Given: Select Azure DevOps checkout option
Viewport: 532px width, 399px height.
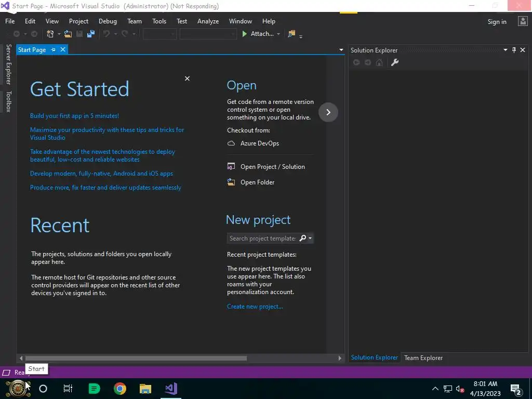Looking at the screenshot, I should click(x=253, y=143).
